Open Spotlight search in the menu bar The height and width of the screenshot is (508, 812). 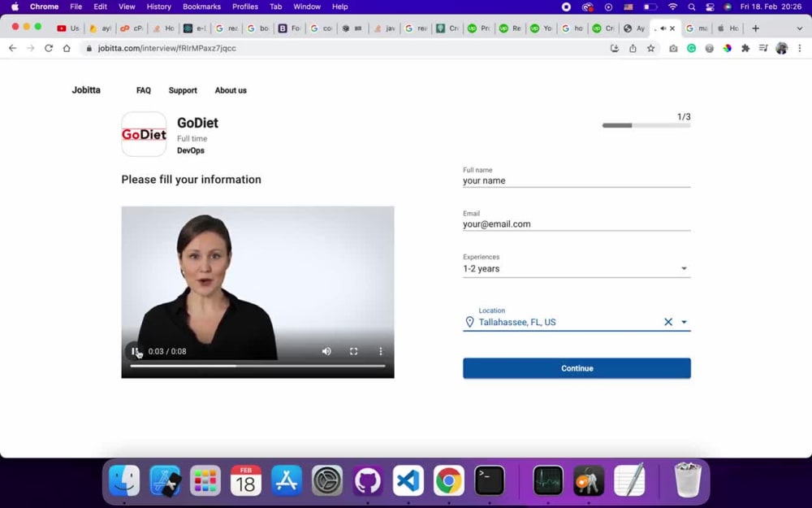[691, 7]
